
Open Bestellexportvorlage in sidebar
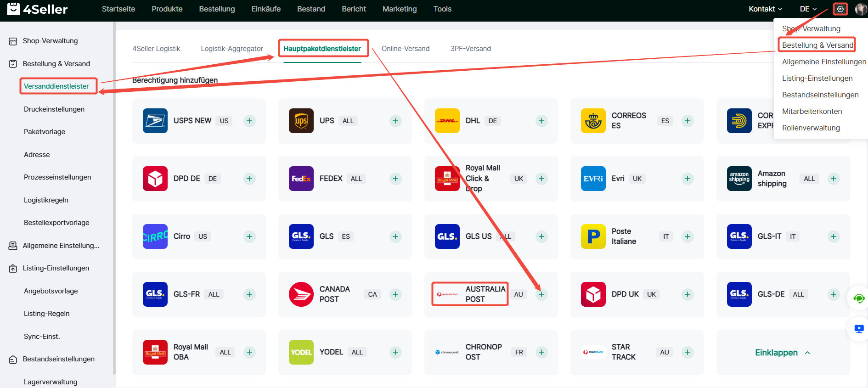(57, 223)
